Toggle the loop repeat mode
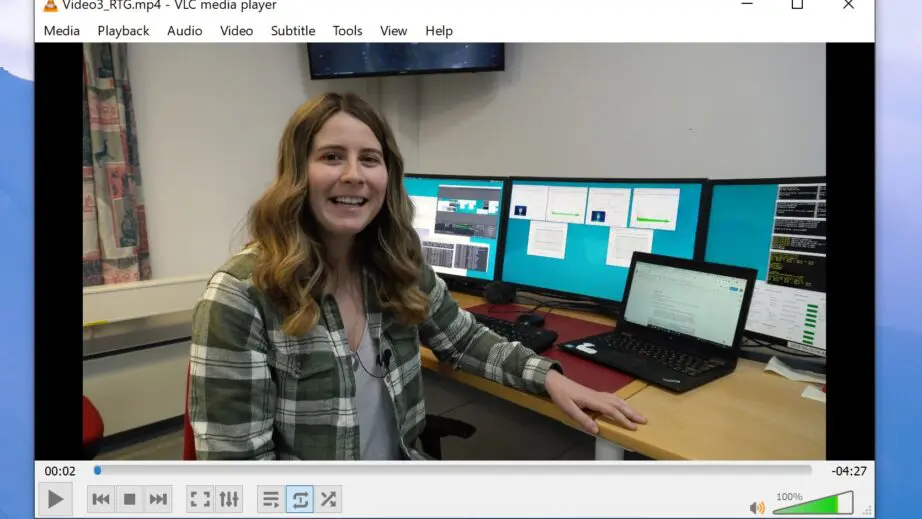This screenshot has height=519, width=922. click(x=299, y=499)
